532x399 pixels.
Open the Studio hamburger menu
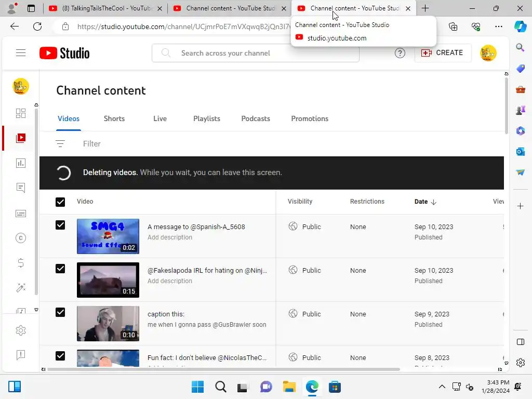(21, 53)
